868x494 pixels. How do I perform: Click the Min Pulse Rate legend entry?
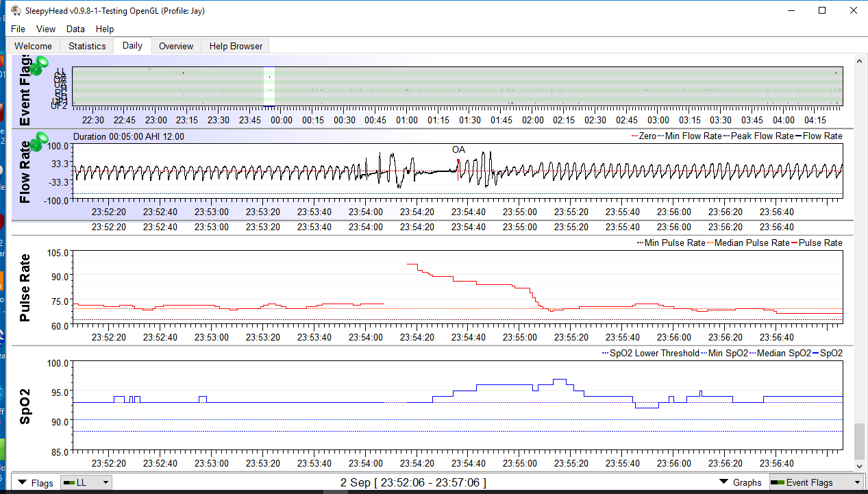click(671, 243)
